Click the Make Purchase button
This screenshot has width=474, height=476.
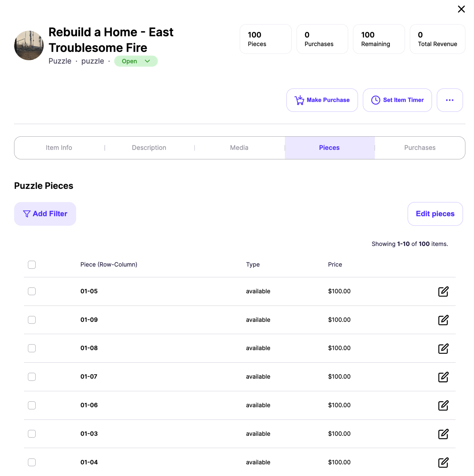pos(322,100)
